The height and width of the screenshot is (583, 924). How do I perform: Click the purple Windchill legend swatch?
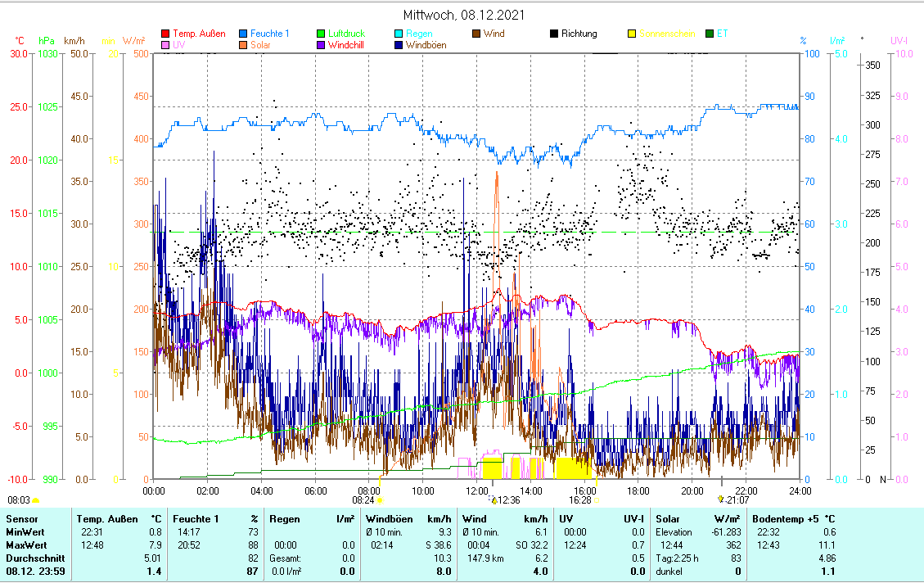(322, 45)
